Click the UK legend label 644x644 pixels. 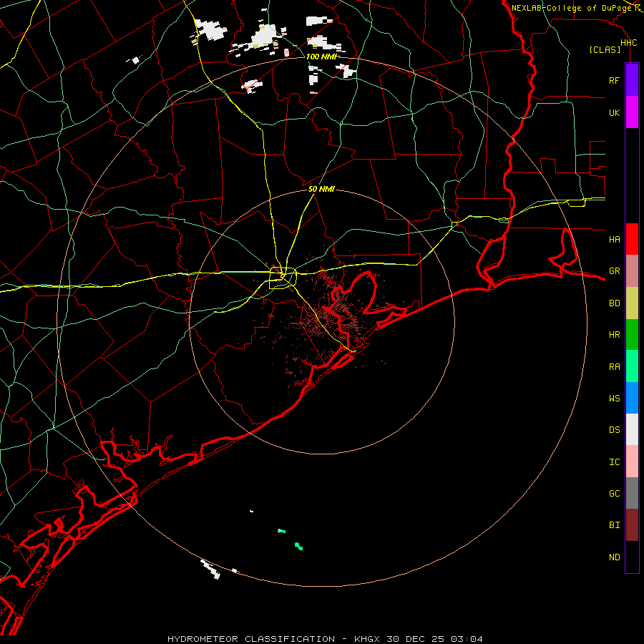coord(614,112)
